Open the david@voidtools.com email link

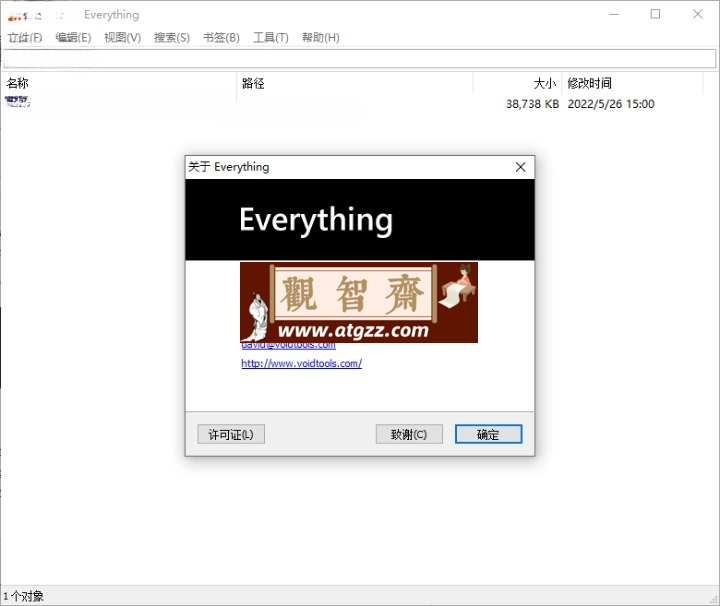point(288,345)
